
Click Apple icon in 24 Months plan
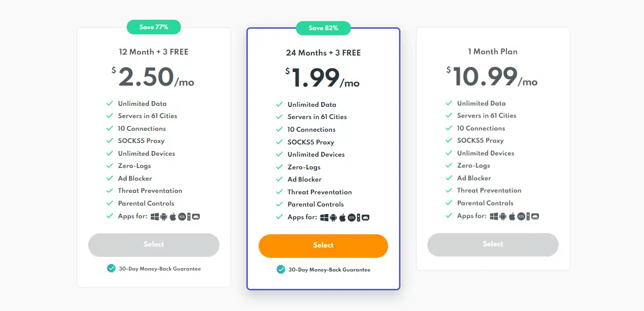[x=342, y=217]
